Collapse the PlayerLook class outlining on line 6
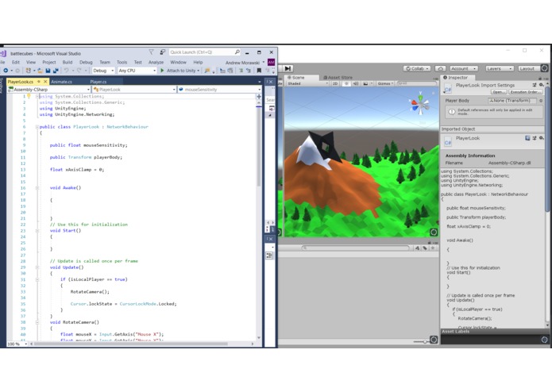The height and width of the screenshot is (392, 552). coord(37,127)
